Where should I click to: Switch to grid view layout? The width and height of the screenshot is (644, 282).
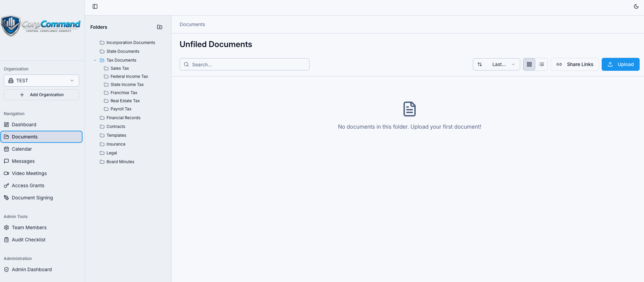[x=529, y=64]
